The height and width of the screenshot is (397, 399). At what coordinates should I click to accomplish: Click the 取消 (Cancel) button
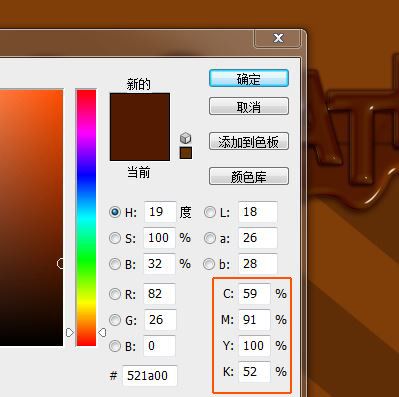pyautogui.click(x=249, y=106)
